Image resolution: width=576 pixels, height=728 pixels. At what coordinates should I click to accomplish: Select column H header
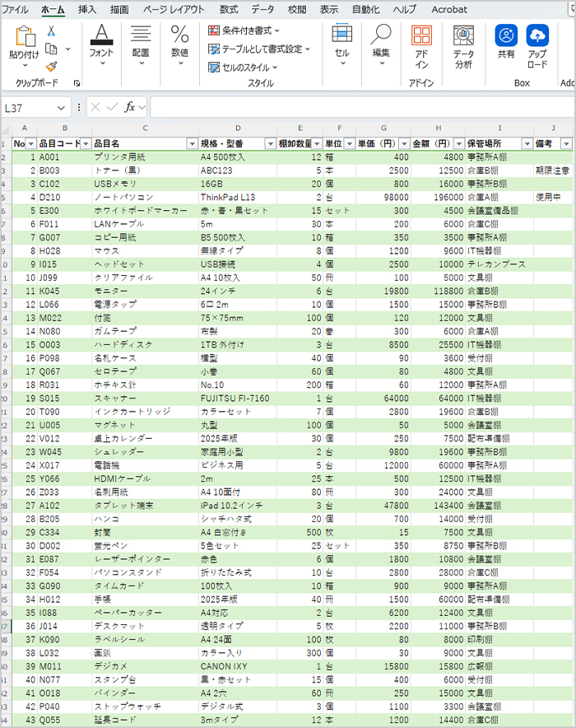439,128
